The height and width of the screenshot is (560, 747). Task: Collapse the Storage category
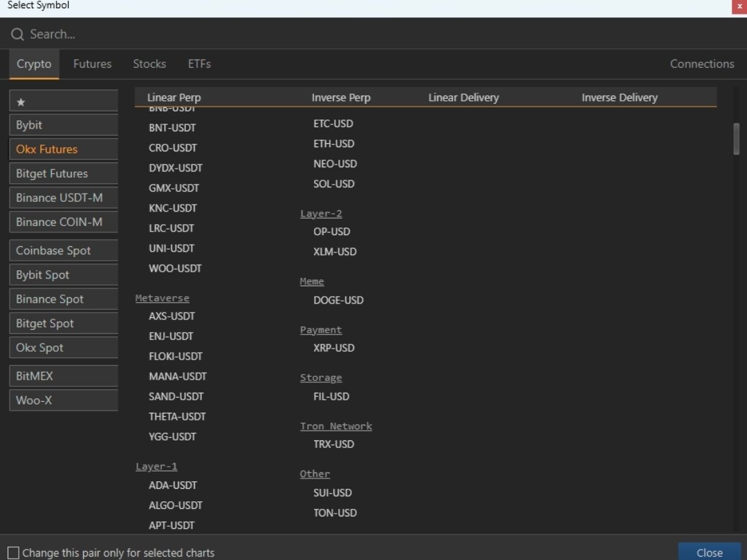(321, 377)
